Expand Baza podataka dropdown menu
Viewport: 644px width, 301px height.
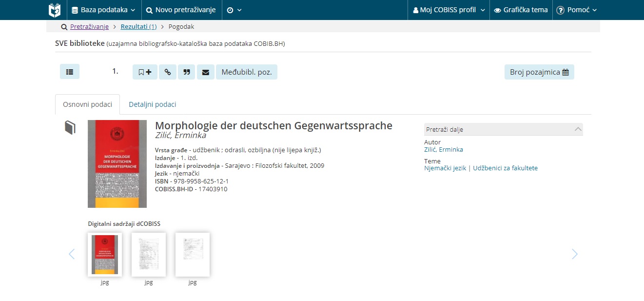click(x=103, y=10)
